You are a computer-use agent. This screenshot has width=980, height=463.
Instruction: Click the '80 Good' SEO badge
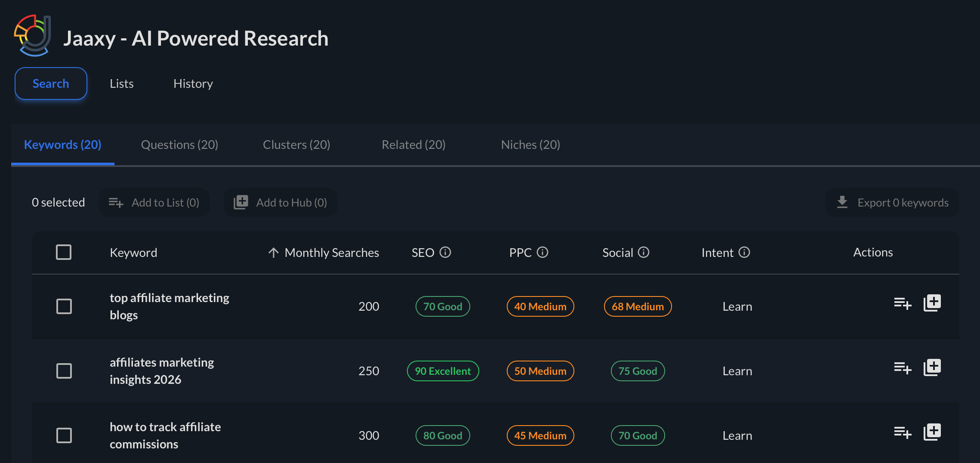[x=443, y=435]
